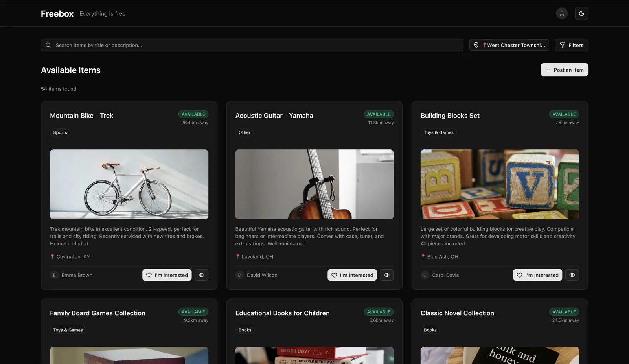This screenshot has height=364, width=629.
Task: Open Family Board Games Collection title
Action: point(97,313)
